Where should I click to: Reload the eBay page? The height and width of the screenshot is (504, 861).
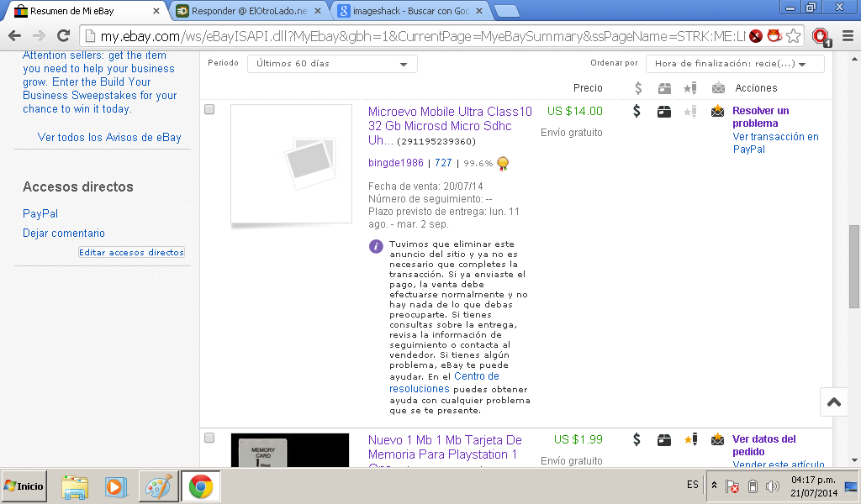click(x=64, y=36)
